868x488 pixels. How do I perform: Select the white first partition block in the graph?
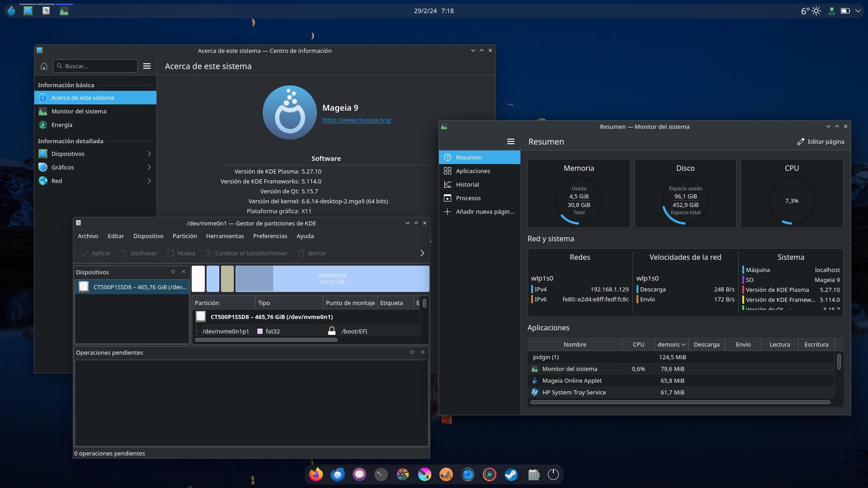tap(198, 278)
